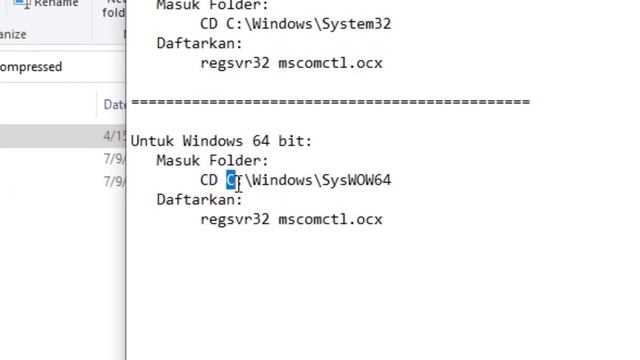Screen dimensions: 640x360
Task: Select the highlighted file row dated 4/15
Action: point(63,136)
